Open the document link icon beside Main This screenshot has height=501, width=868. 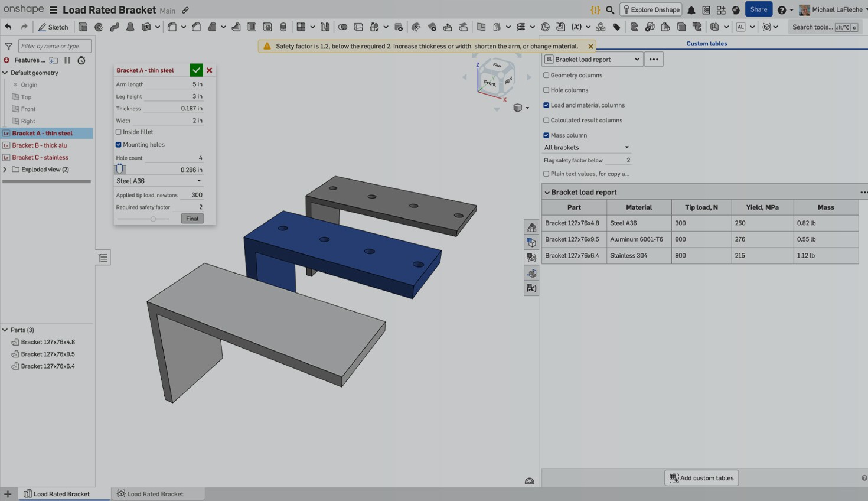point(185,10)
